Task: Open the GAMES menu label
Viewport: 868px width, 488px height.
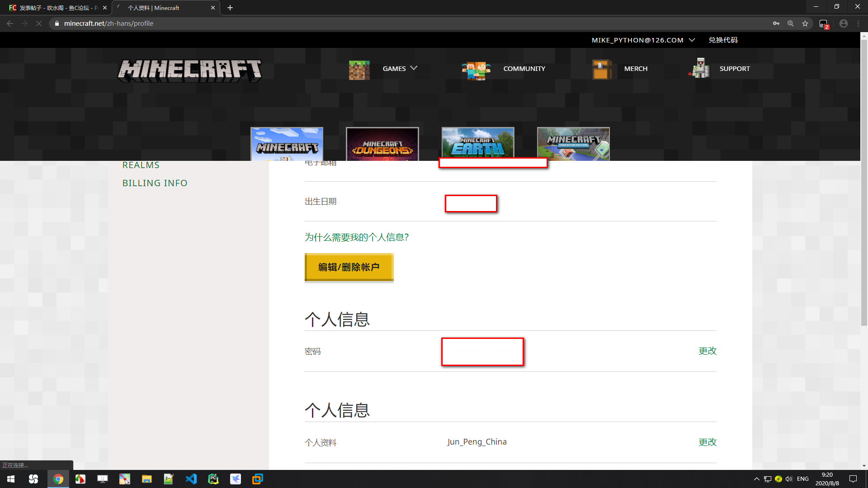Action: tap(394, 69)
